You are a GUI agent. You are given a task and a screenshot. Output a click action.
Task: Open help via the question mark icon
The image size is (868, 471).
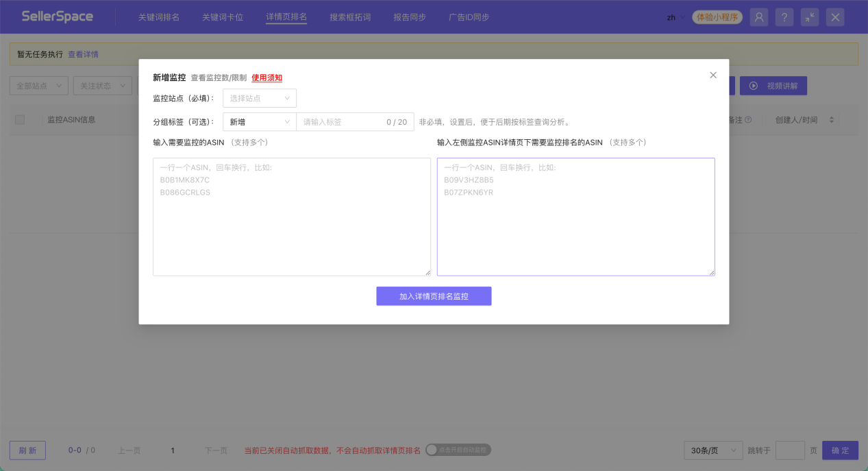point(784,16)
